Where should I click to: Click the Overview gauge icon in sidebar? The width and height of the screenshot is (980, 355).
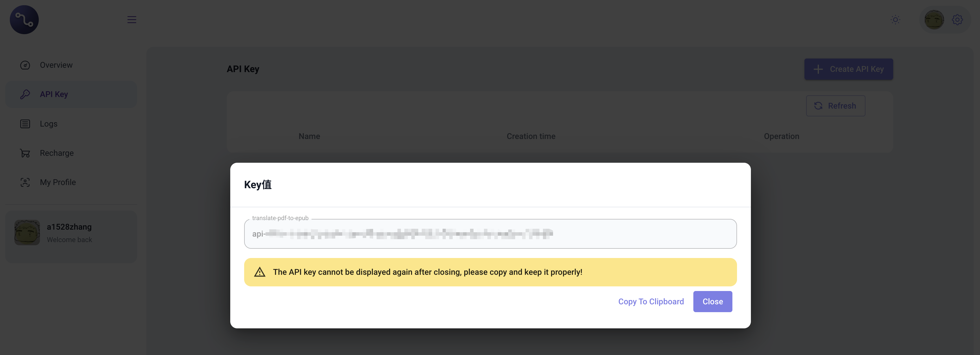pos(25,65)
